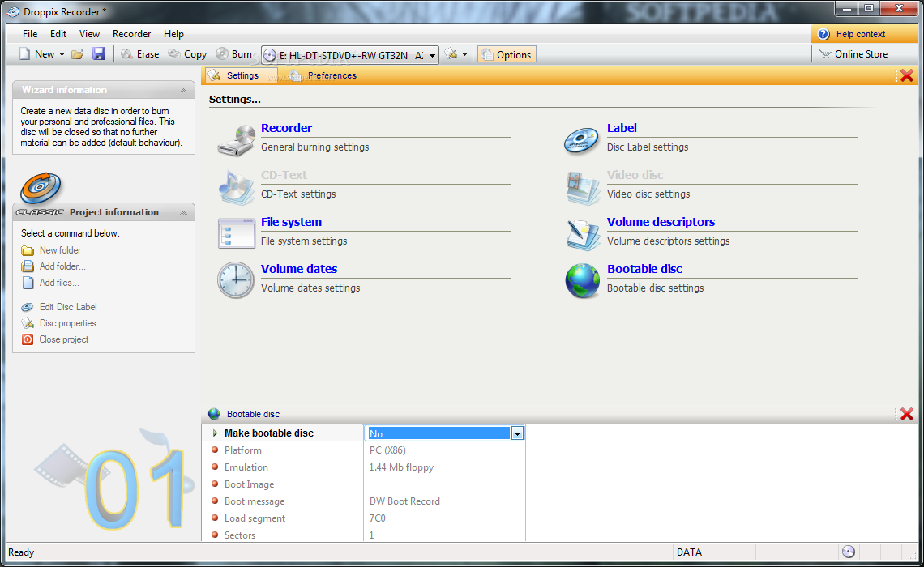Click the save floppy disk icon

[x=99, y=54]
